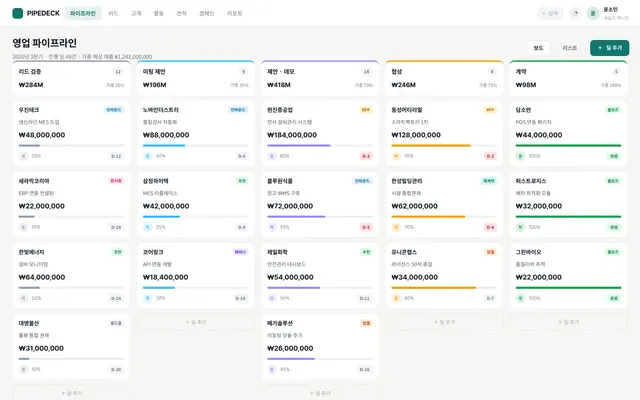Open the 코어링크 deal card title
Screen dimensions: 640x400
coord(153,252)
